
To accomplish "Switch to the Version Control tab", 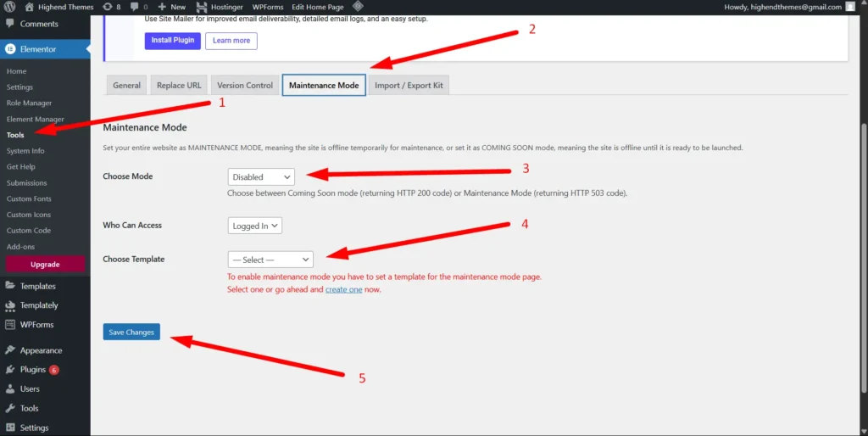I will click(x=245, y=86).
